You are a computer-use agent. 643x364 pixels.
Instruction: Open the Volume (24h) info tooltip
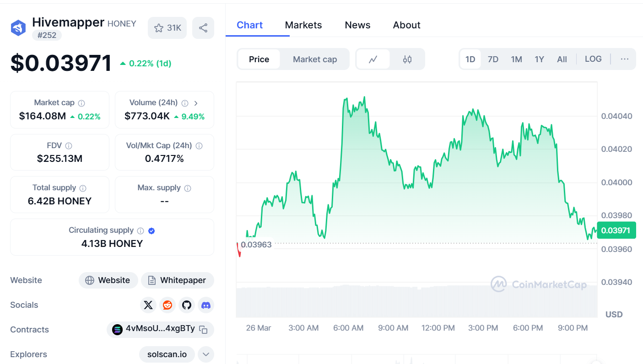coord(184,103)
